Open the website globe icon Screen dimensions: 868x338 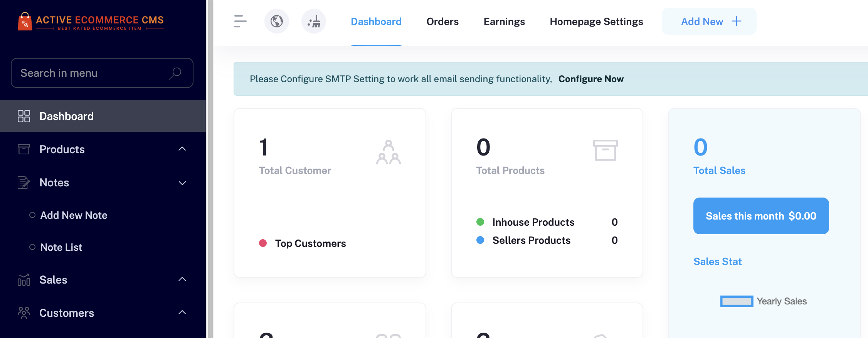[277, 21]
